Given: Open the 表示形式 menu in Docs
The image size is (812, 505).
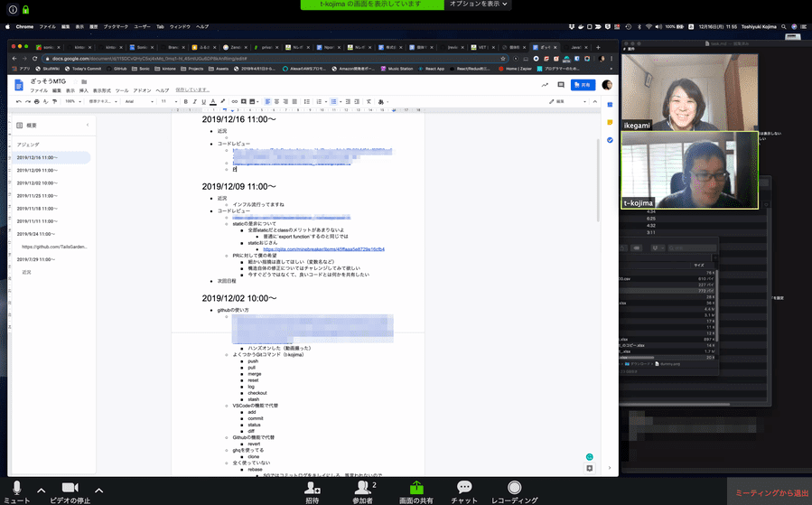Looking at the screenshot, I should click(105, 90).
